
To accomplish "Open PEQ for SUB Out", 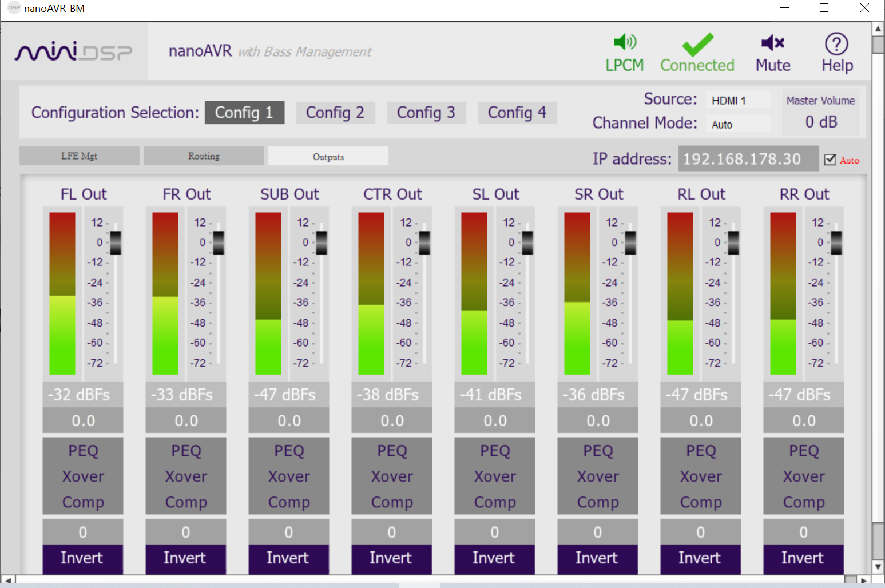I will point(289,451).
